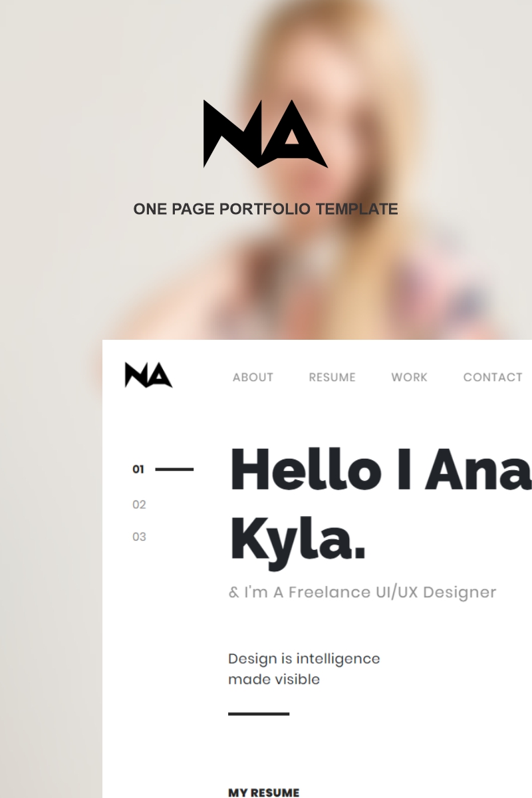Click the 'Hello I Ana' heading

tap(380, 469)
